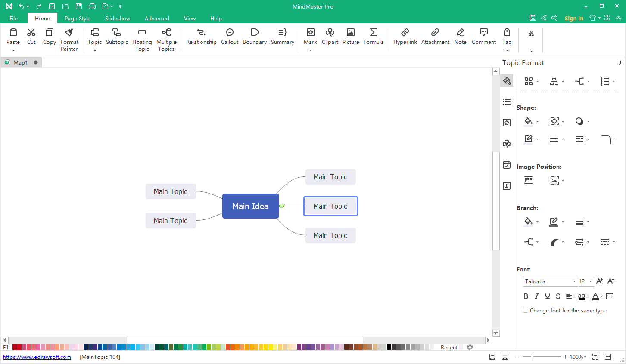Image resolution: width=626 pixels, height=364 pixels.
Task: Enable Change font for the same type
Action: [x=526, y=310]
